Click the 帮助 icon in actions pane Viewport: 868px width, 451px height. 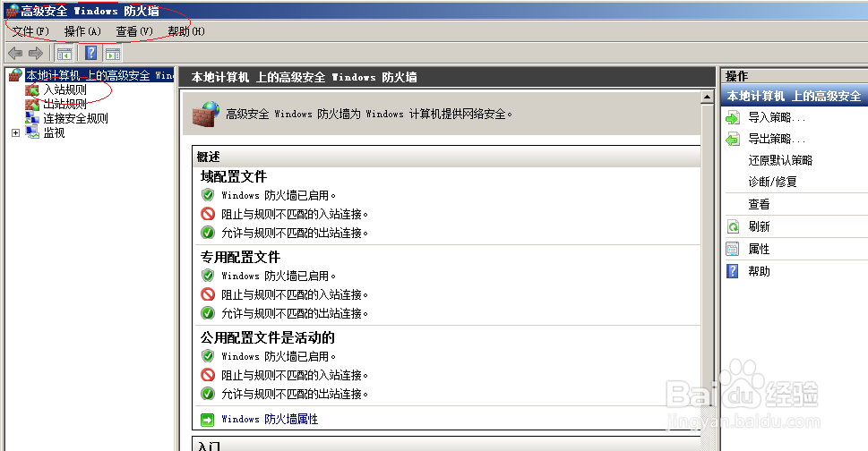[733, 271]
